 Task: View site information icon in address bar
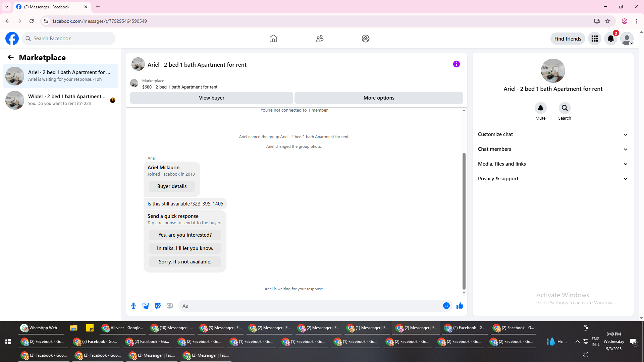tap(46, 21)
